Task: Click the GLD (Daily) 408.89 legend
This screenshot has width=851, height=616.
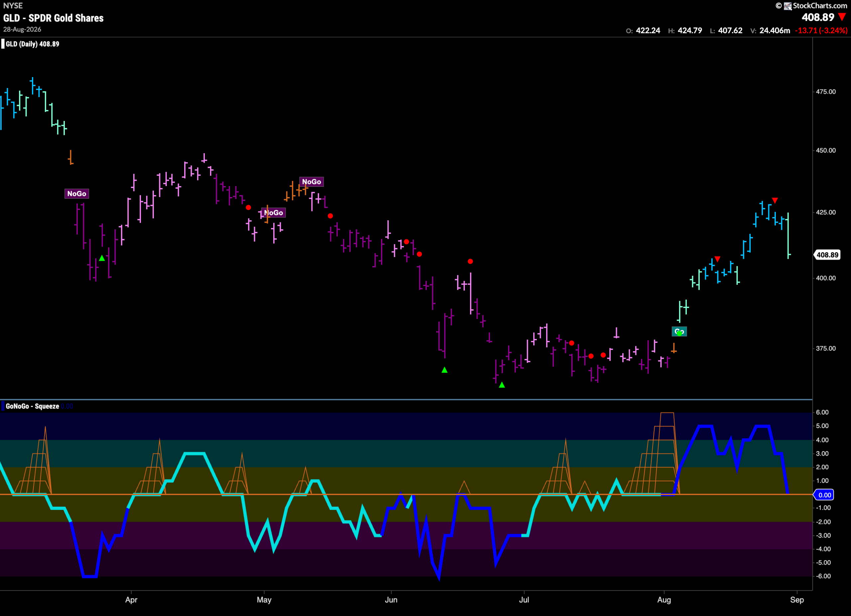Action: point(32,44)
